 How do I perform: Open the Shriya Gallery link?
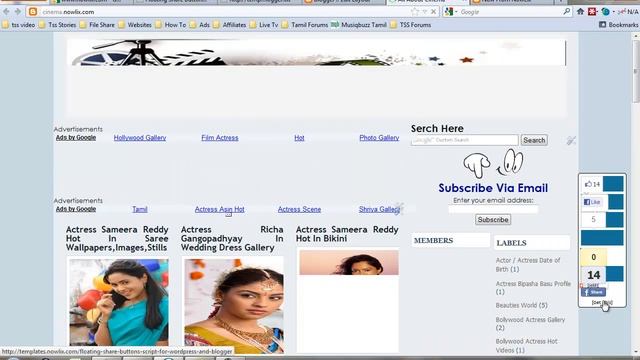379,209
